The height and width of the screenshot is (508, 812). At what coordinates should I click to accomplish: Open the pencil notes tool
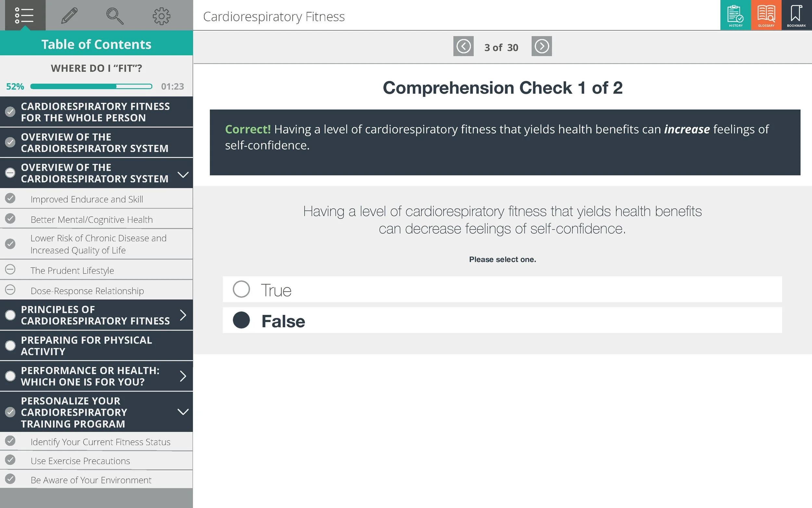[x=70, y=16]
